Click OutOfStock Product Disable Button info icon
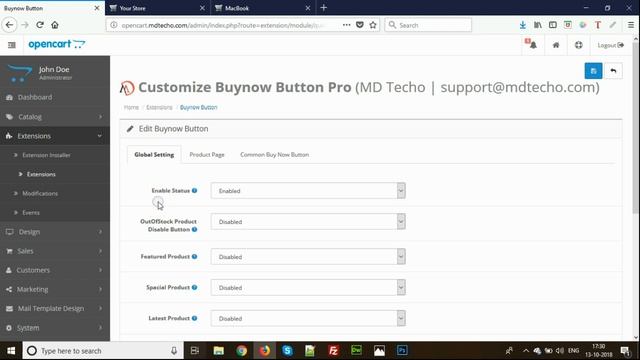 (195, 229)
